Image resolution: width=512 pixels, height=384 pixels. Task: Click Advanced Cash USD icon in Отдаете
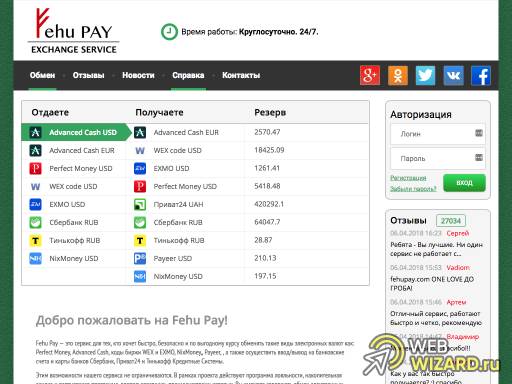point(36,132)
